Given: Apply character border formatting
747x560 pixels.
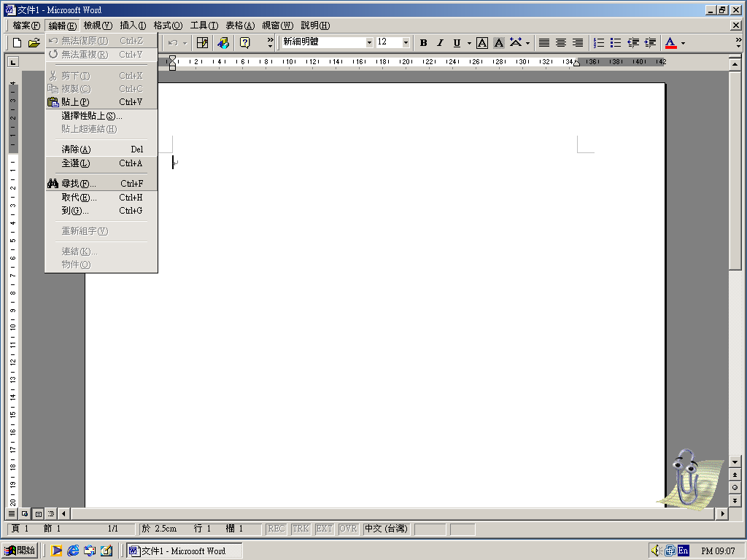Looking at the screenshot, I should [482, 43].
